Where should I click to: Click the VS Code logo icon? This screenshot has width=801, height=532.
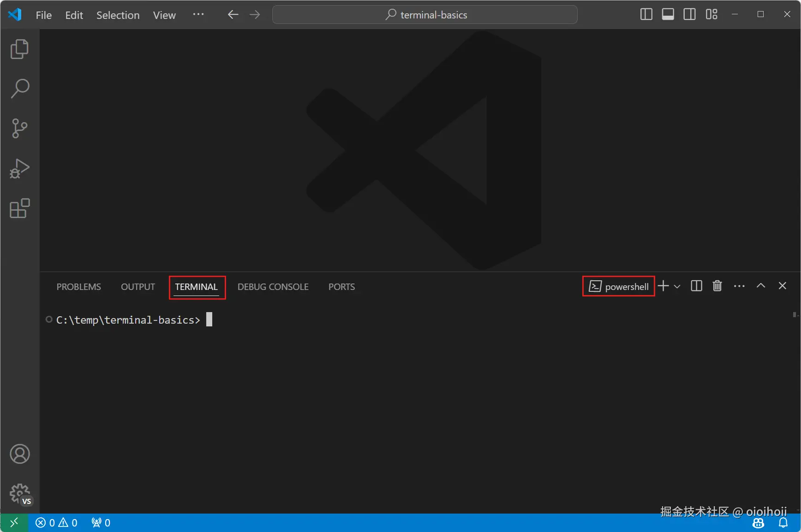tap(15, 15)
